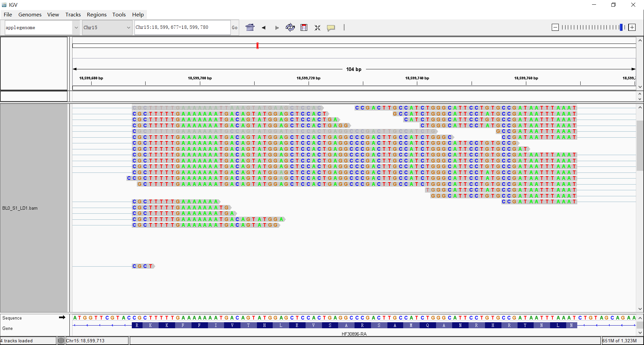Zoom out with the minus button

555,27
